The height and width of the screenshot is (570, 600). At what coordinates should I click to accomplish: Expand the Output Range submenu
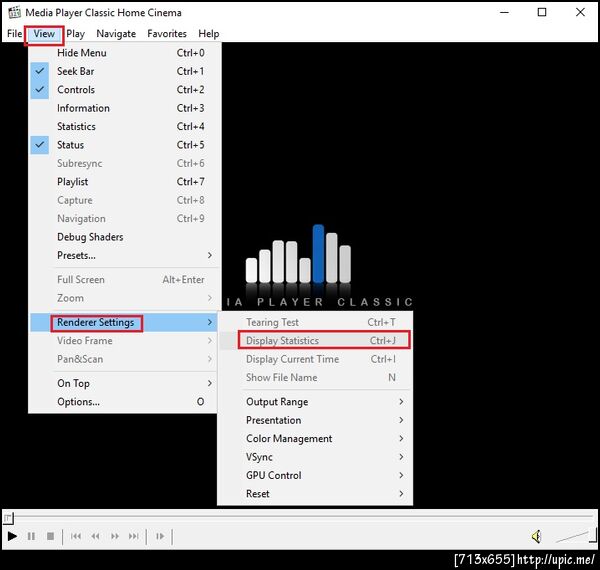315,402
